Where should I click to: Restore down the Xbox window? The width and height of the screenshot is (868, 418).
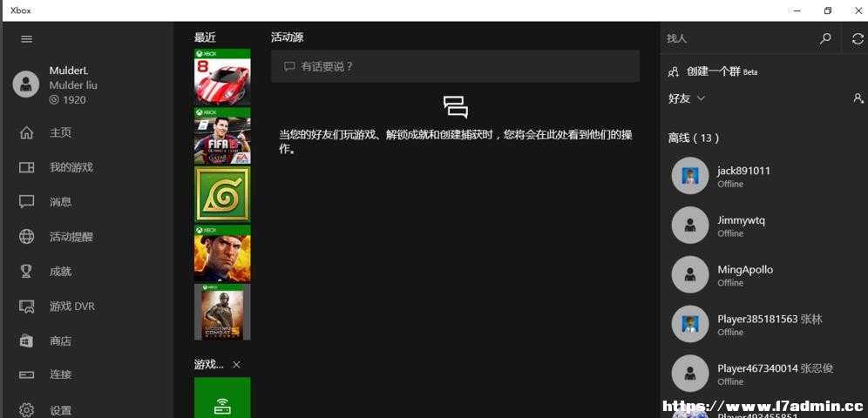point(828,10)
